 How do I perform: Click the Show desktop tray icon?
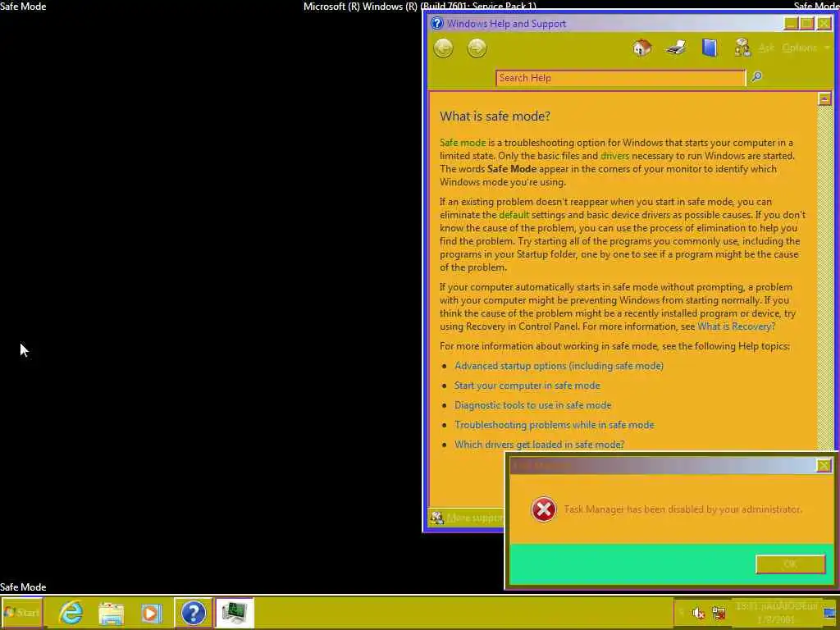click(830, 613)
